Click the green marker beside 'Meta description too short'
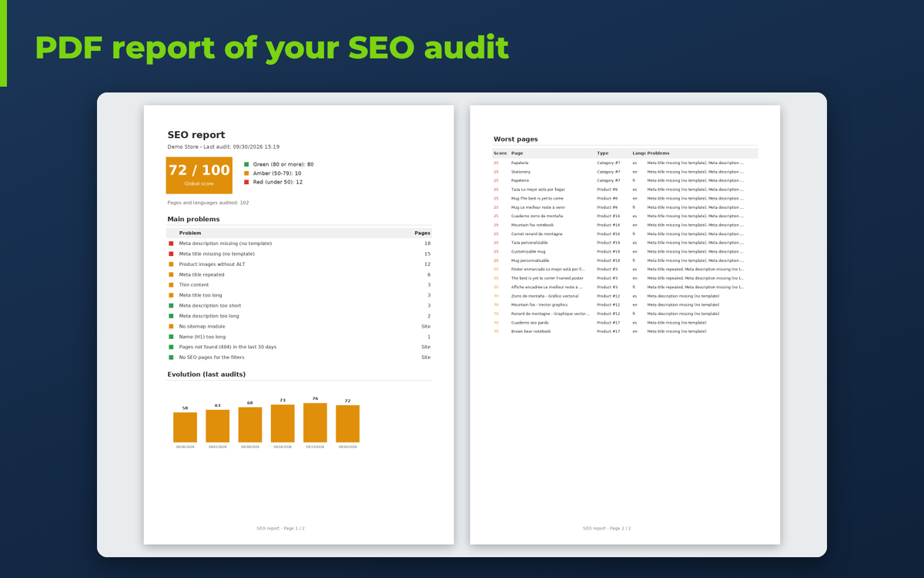 pyautogui.click(x=171, y=306)
